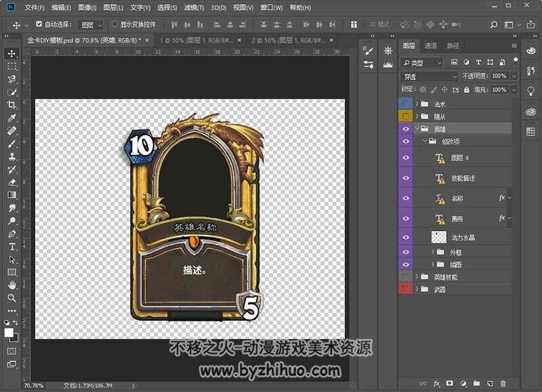Select the History Brush tool
This screenshot has height=392, width=542.
click(12, 169)
